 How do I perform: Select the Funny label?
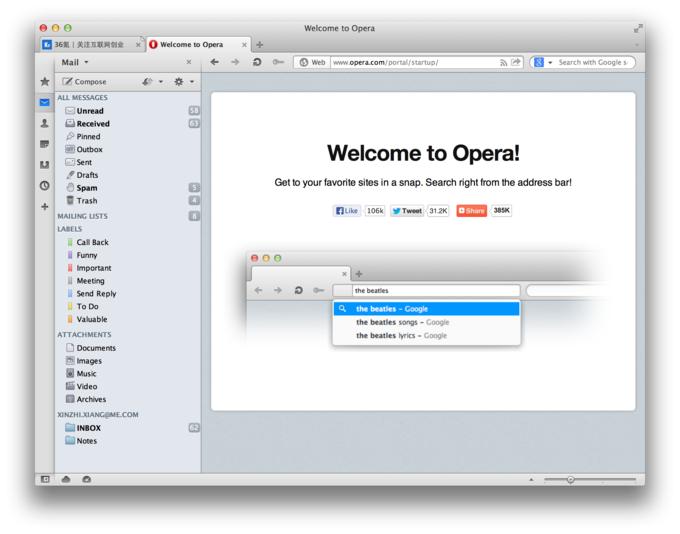tap(128, 255)
